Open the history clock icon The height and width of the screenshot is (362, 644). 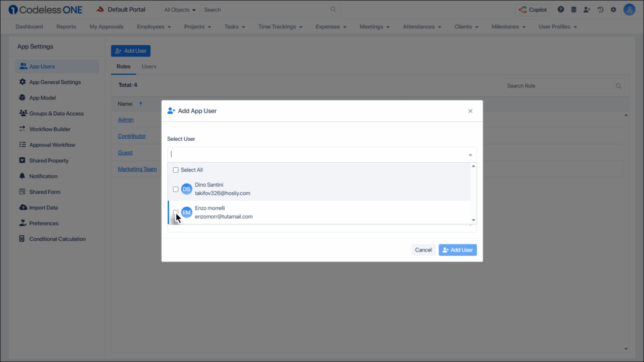[x=601, y=9]
